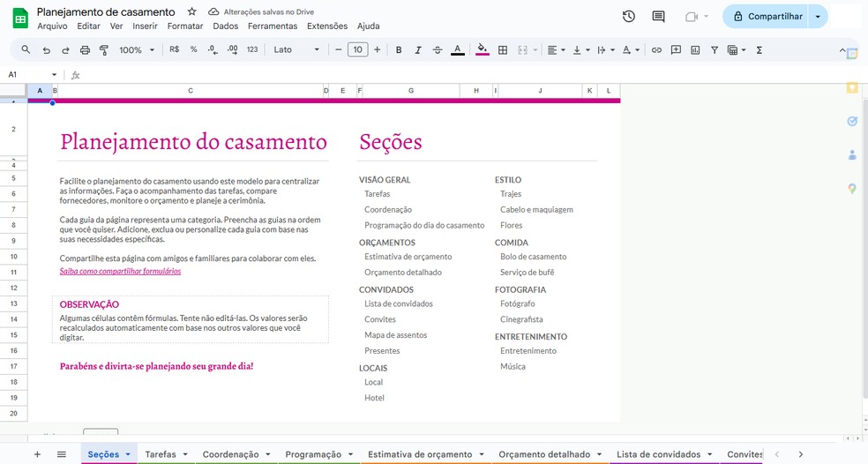Open the Saiba como compartilhar formulários link

(x=120, y=272)
